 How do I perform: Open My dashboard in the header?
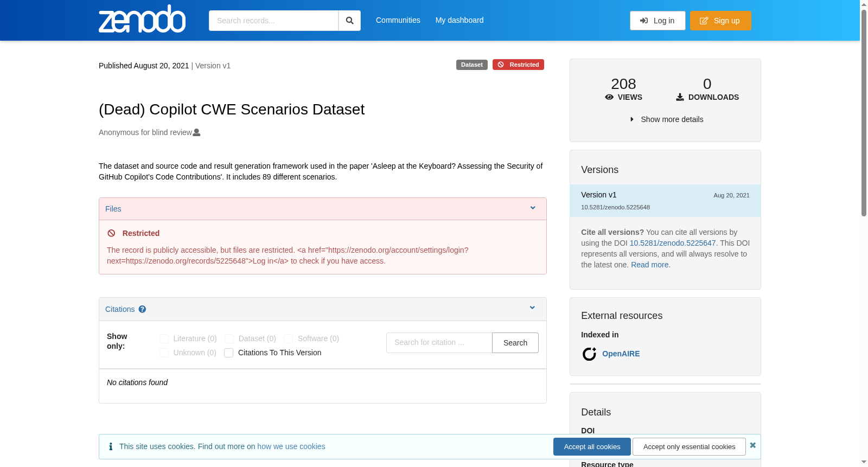point(459,20)
